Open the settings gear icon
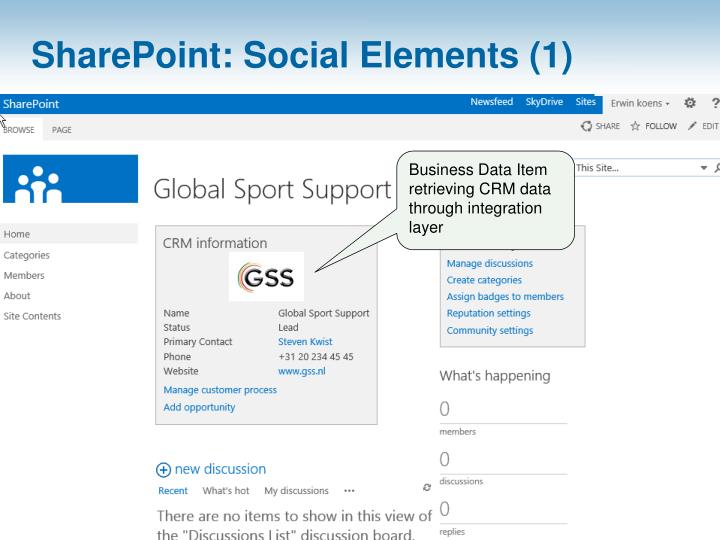 point(690,103)
